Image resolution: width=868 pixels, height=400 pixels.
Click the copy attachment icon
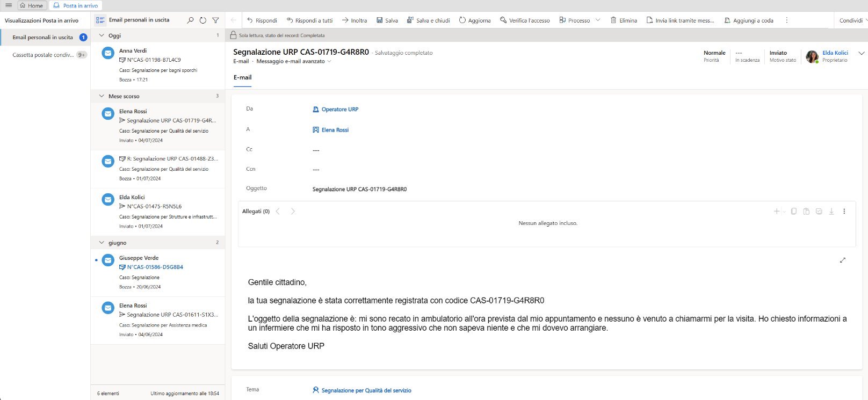(794, 212)
